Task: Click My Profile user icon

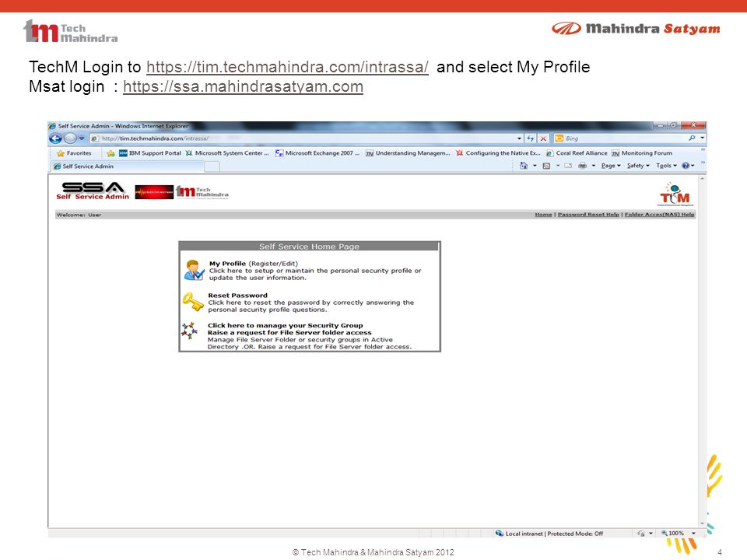Action: [x=194, y=271]
